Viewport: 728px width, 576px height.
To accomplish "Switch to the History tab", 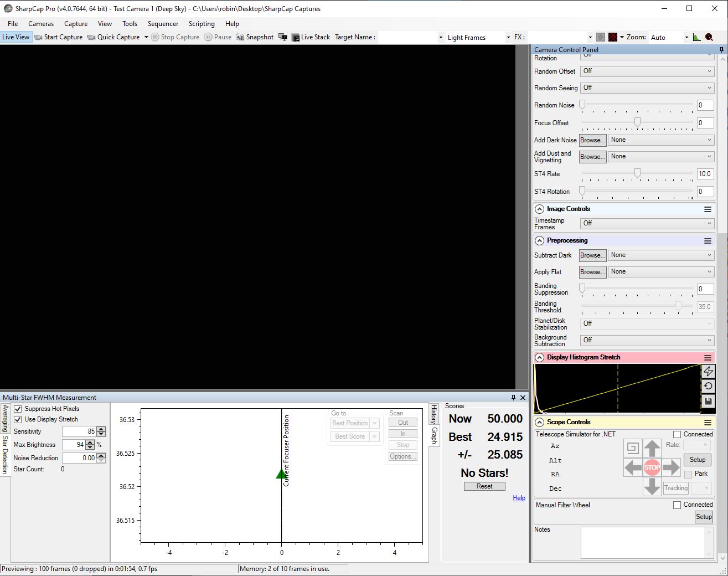I will pyautogui.click(x=434, y=414).
